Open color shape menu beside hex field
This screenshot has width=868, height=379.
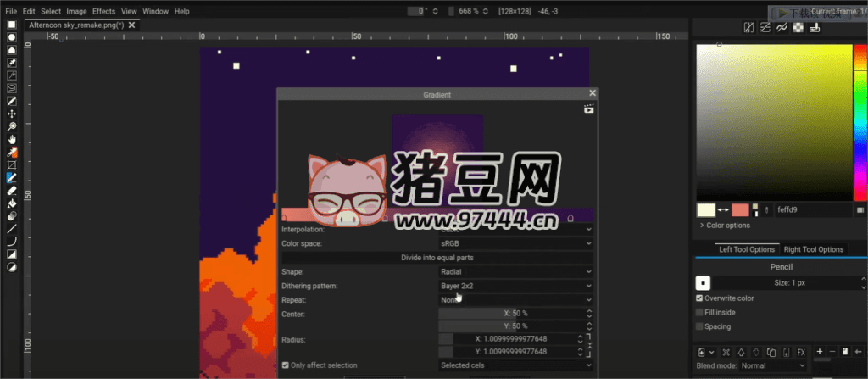860,210
